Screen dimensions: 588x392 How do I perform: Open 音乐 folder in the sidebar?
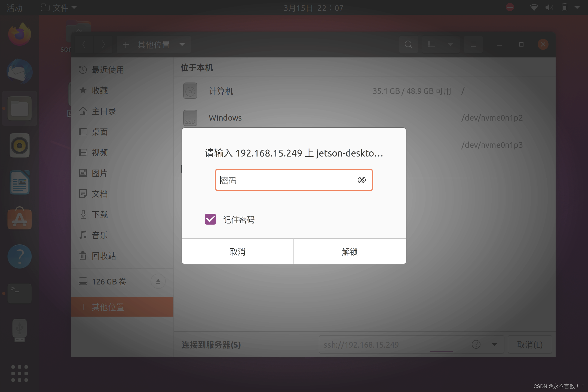point(122,235)
